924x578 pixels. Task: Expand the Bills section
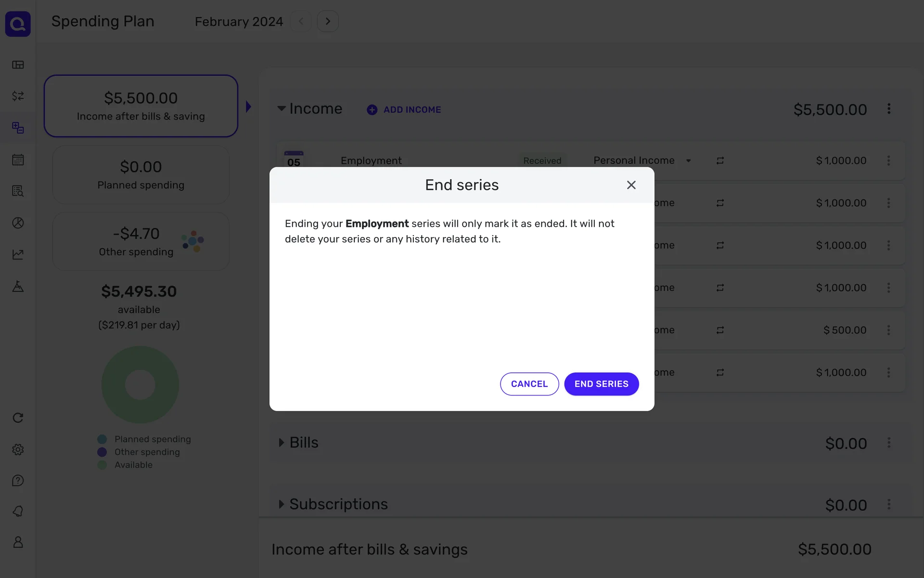pyautogui.click(x=282, y=443)
